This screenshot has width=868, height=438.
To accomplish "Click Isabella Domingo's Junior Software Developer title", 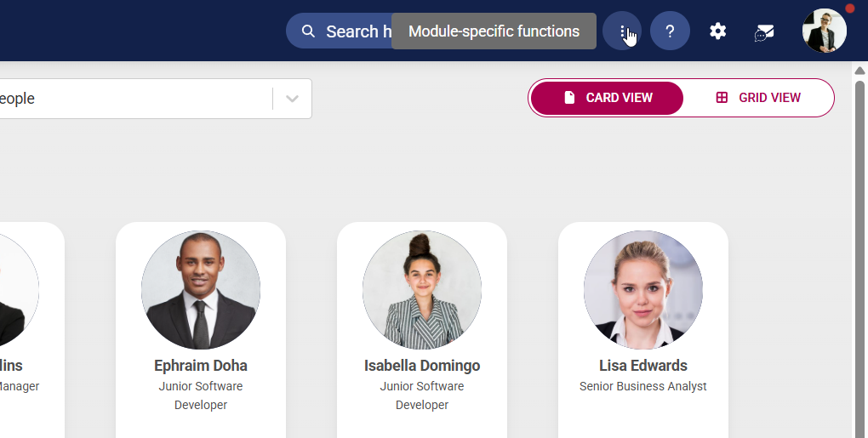I will pyautogui.click(x=422, y=395).
